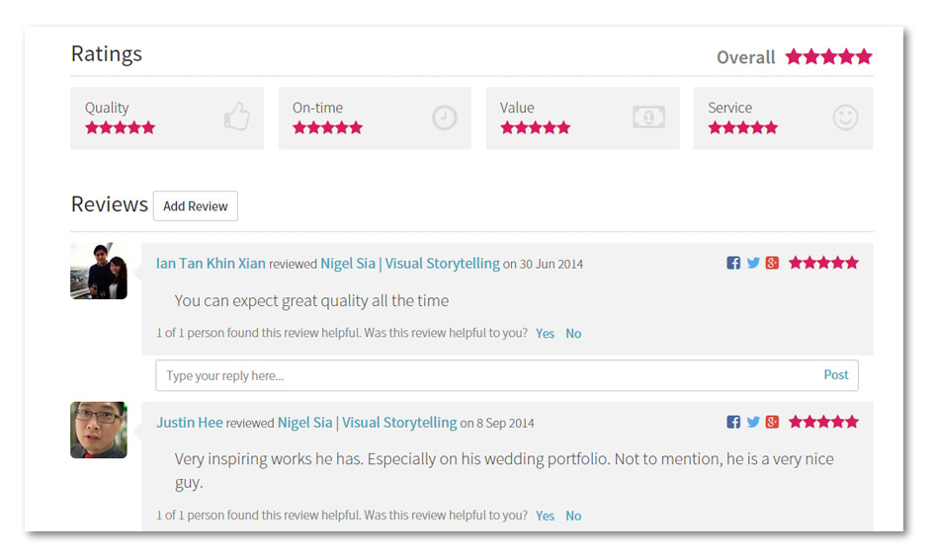This screenshot has height=560, width=934.
Task: Click the Quality thumbs-up icon
Action: point(237,116)
